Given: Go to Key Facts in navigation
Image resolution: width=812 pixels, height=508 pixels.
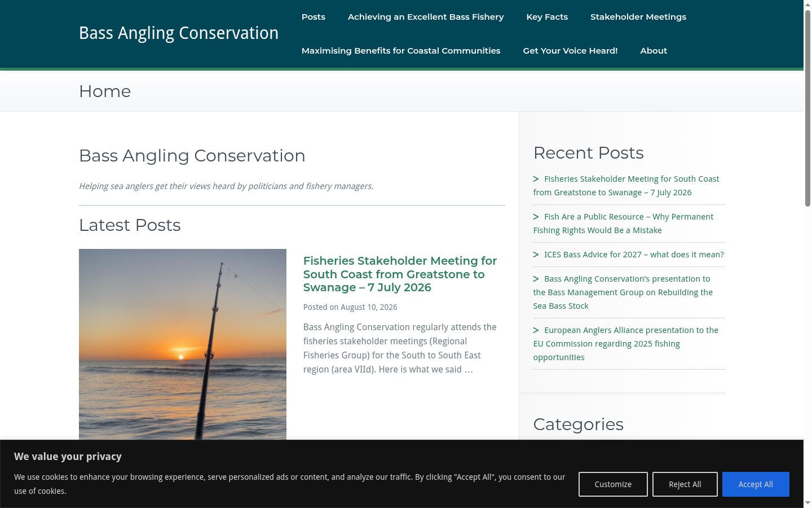Looking at the screenshot, I should pos(547,17).
